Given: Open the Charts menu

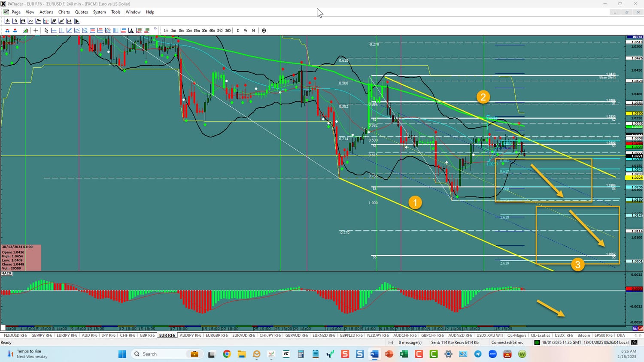Looking at the screenshot, I should coord(64,12).
